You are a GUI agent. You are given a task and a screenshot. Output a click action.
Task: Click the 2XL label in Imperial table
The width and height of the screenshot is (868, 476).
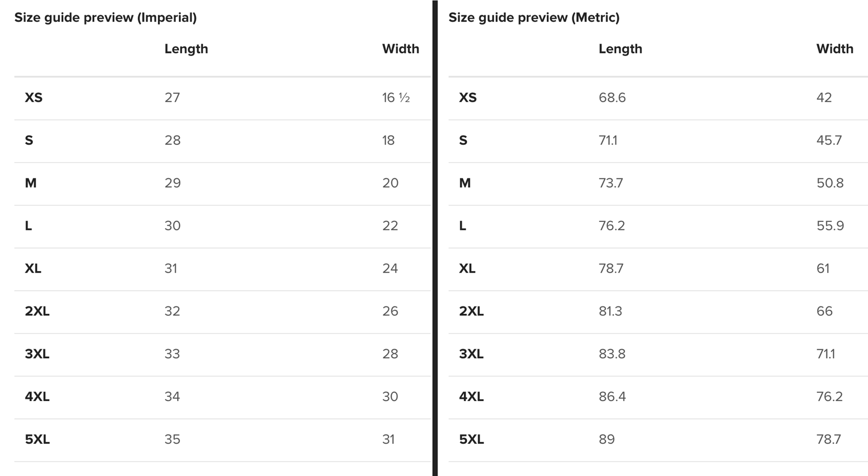(x=37, y=311)
